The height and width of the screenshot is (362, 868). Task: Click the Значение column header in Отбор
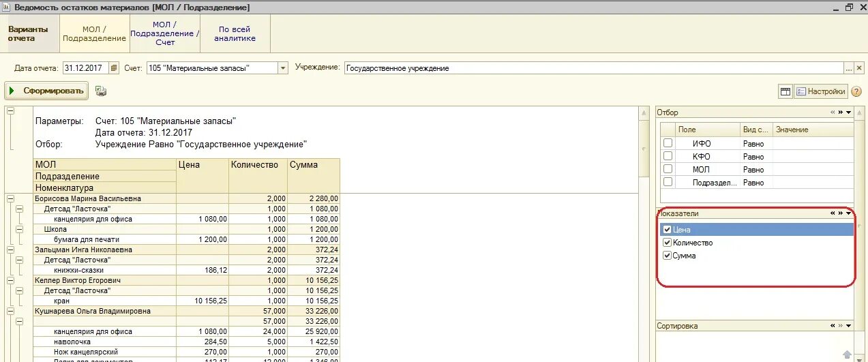(x=813, y=130)
